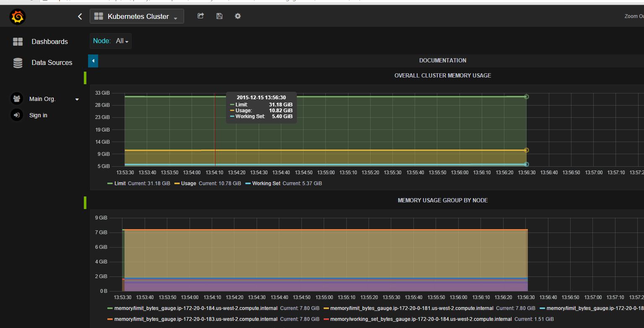Click the Dashboards grid icon in sidebar
The image size is (644, 328).
point(18,41)
